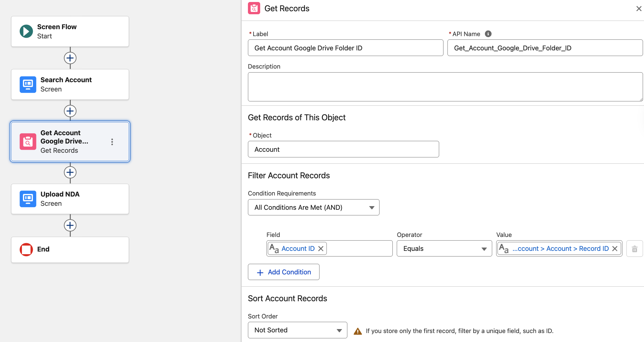Open the Condition Requirements dropdown
Screen dimensions: 644x342
pos(313,207)
